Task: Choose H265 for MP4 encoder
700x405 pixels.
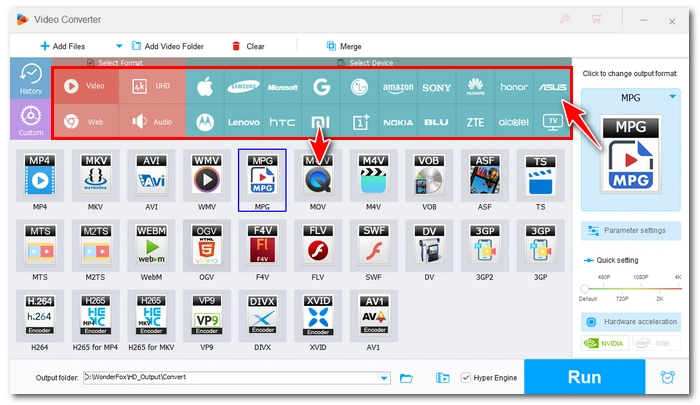Action: pos(96,316)
